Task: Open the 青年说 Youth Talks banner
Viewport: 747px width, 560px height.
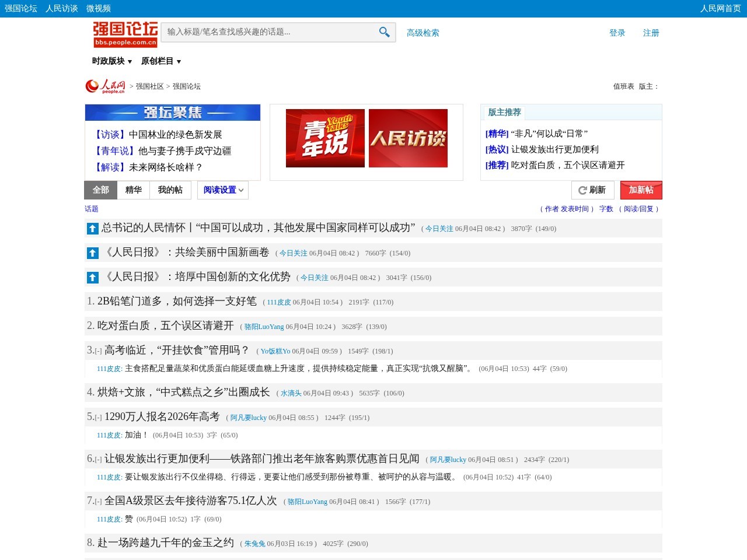Action: pos(325,138)
